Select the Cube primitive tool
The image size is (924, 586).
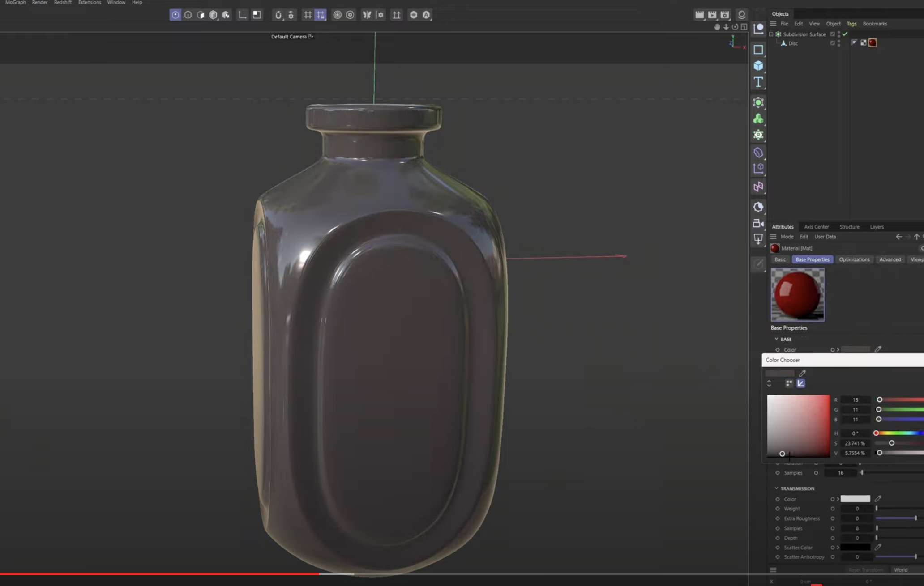pos(758,66)
